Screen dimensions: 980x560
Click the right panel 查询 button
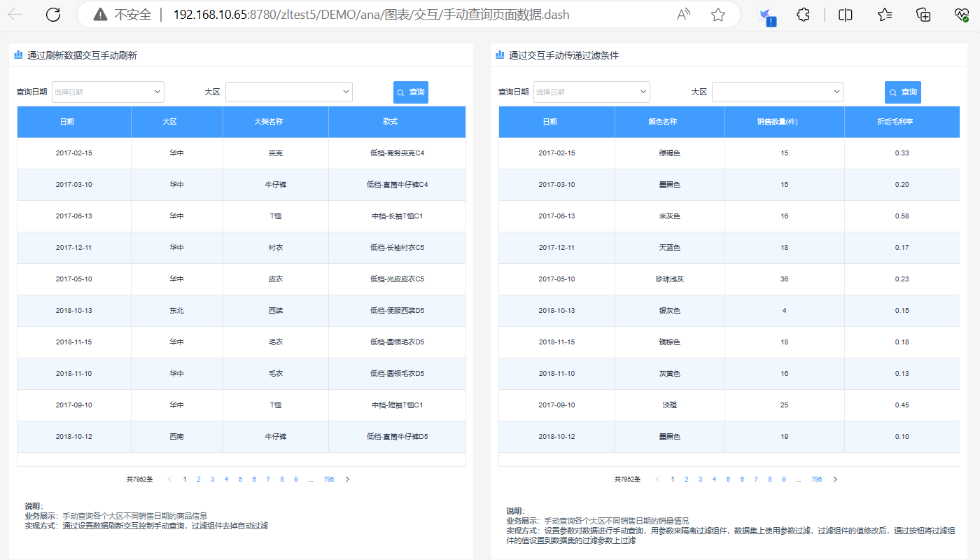click(x=902, y=92)
